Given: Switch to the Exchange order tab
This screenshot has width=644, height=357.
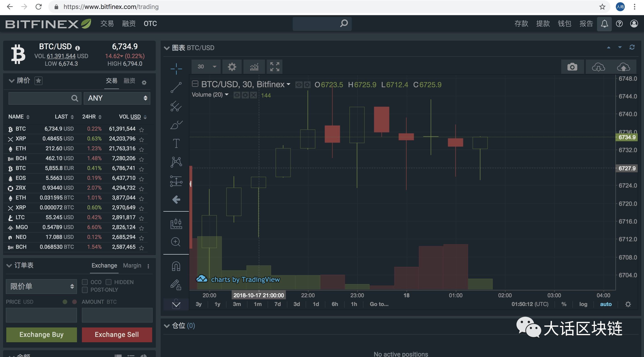Looking at the screenshot, I should pyautogui.click(x=104, y=265).
